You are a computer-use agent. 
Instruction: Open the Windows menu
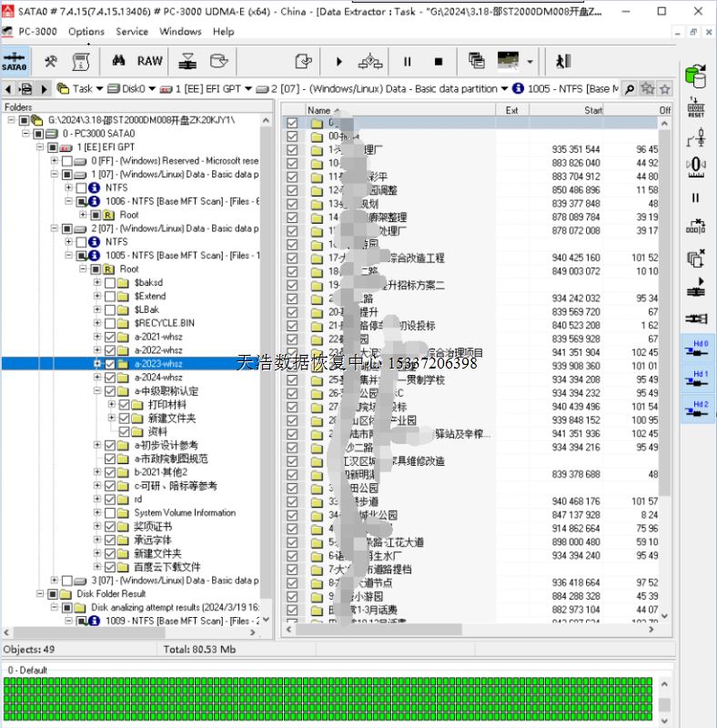tap(180, 31)
